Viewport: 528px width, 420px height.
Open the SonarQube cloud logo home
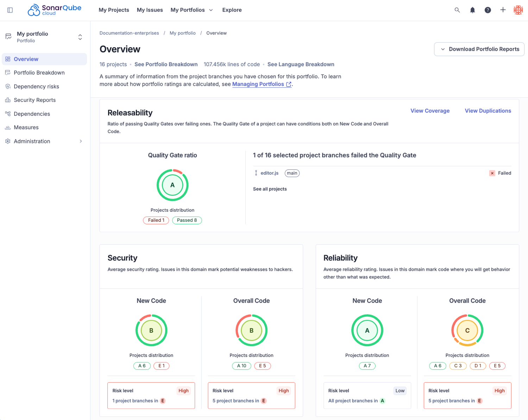pos(55,10)
